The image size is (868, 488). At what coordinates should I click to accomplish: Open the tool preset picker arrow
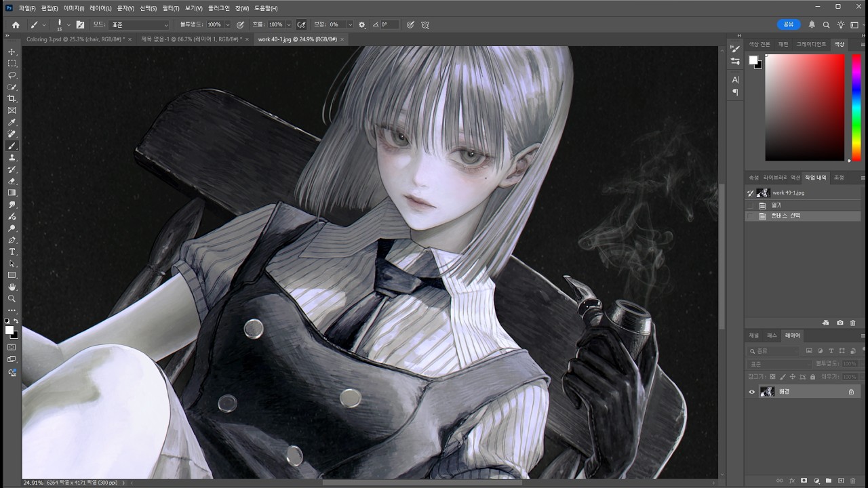44,24
